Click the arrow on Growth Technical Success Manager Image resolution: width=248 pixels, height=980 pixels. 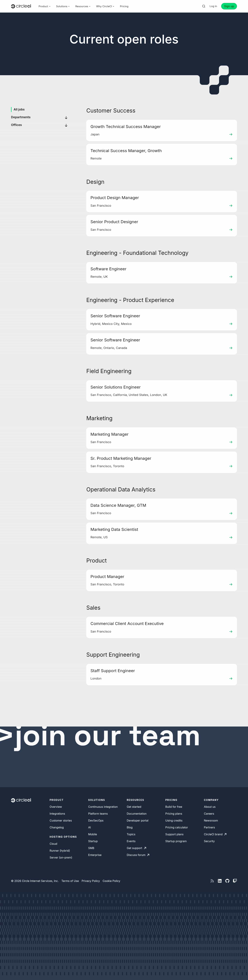pos(231,134)
